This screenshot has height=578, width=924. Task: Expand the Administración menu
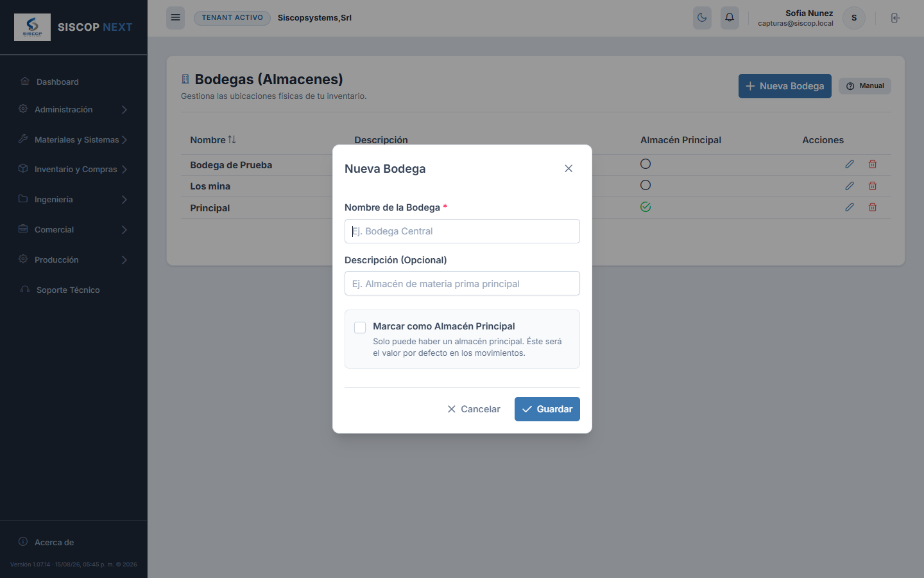pos(73,110)
